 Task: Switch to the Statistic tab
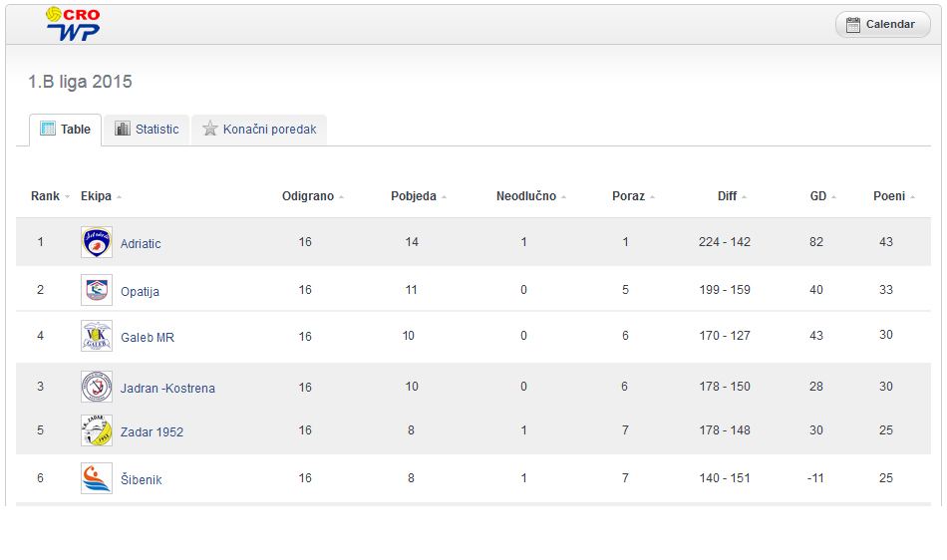[147, 130]
